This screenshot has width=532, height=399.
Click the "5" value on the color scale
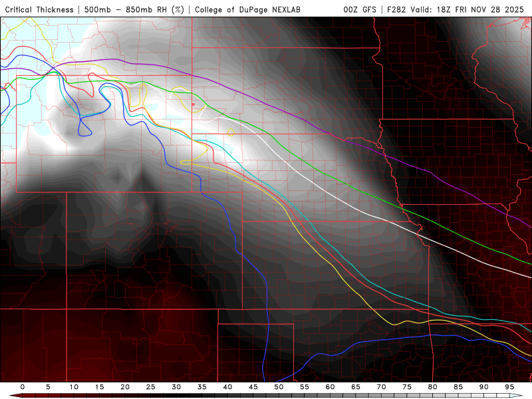coord(48,387)
